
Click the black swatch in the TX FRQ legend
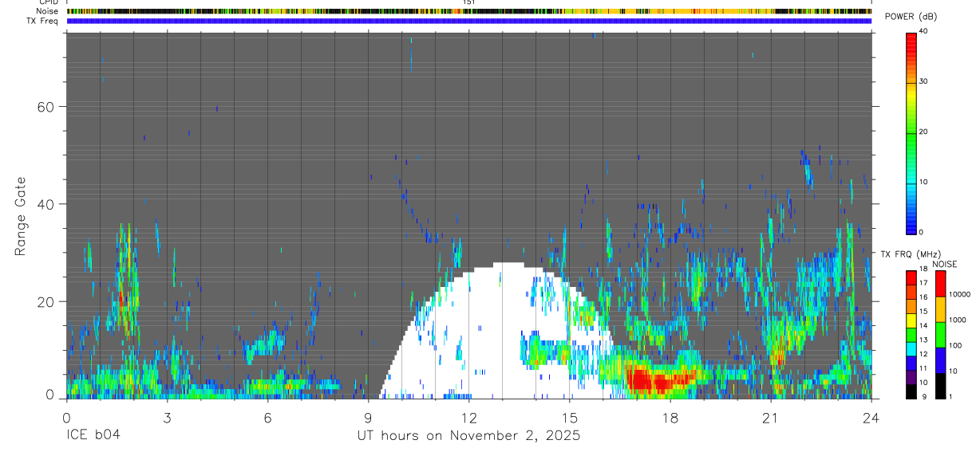(911, 391)
